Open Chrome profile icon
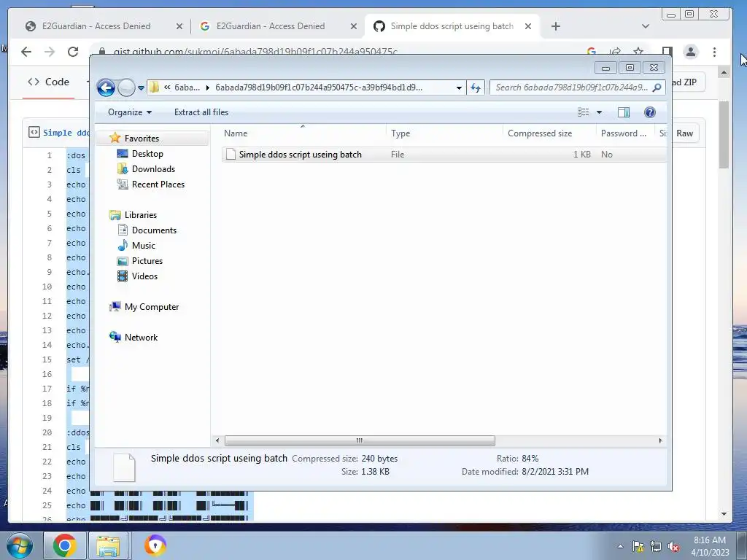747x560 pixels. coord(691,52)
